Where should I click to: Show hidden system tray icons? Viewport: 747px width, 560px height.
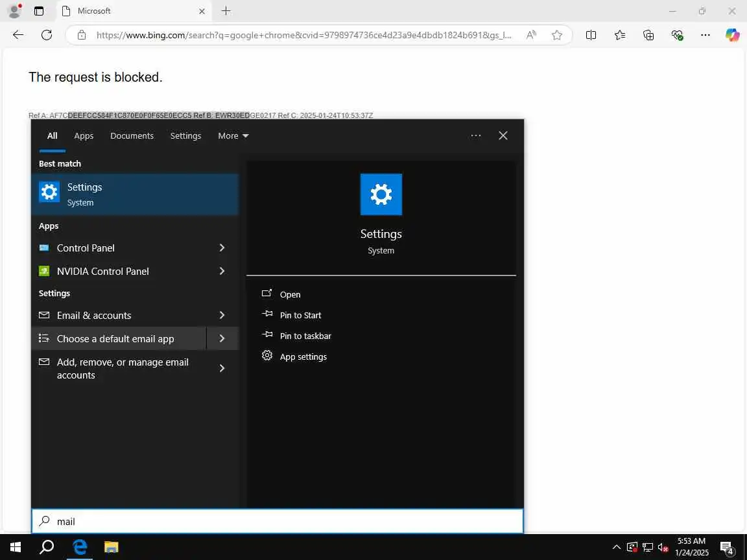617,547
